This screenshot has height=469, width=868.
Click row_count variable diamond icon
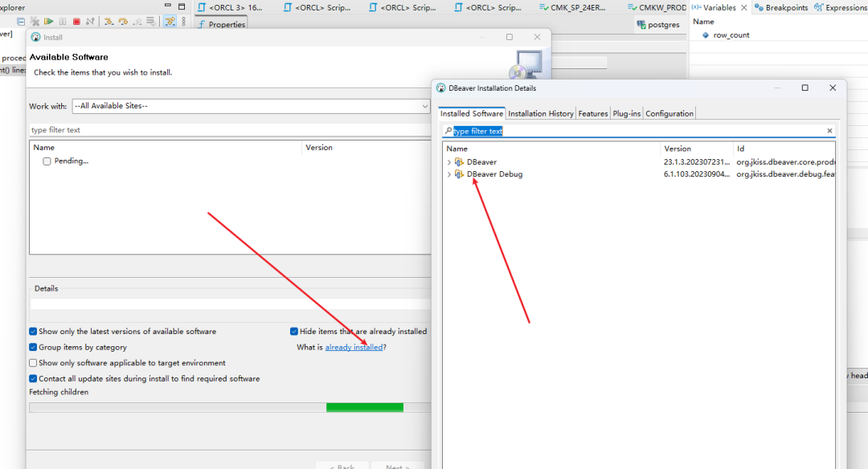coord(706,35)
